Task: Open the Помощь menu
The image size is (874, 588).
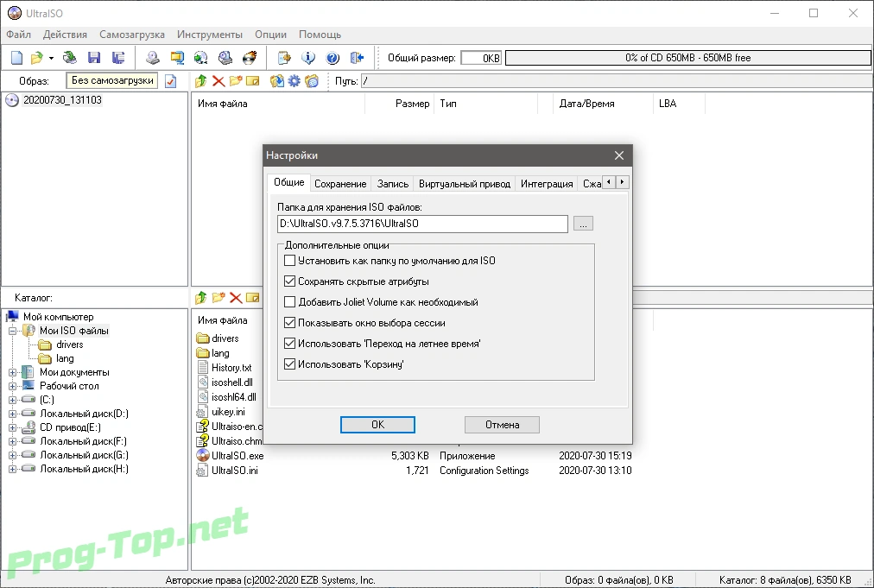Action: (x=320, y=35)
